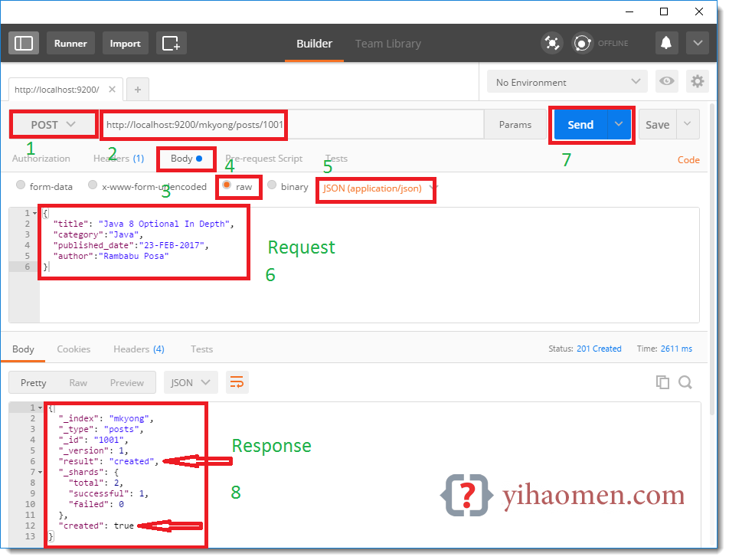Open the Pre-request Script tab

[x=264, y=159]
